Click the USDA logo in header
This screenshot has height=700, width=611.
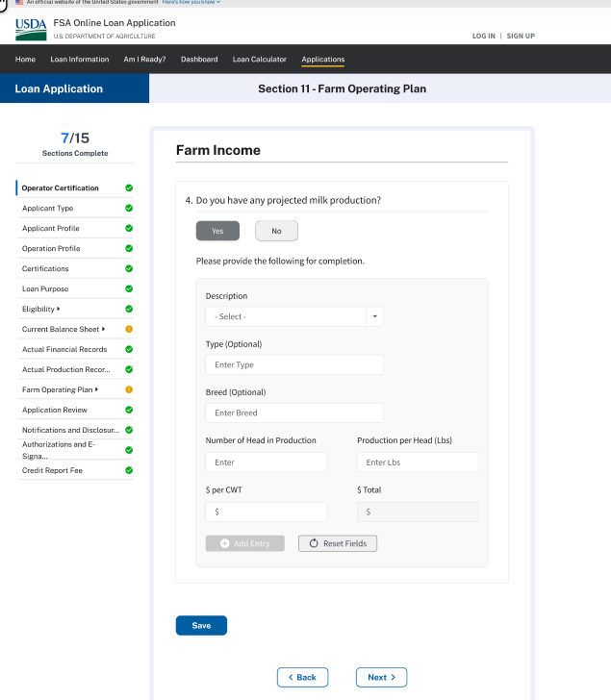(31, 28)
